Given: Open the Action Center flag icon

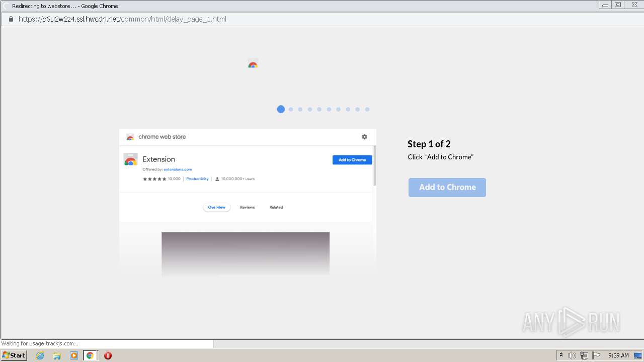Looking at the screenshot, I should pyautogui.click(x=596, y=355).
